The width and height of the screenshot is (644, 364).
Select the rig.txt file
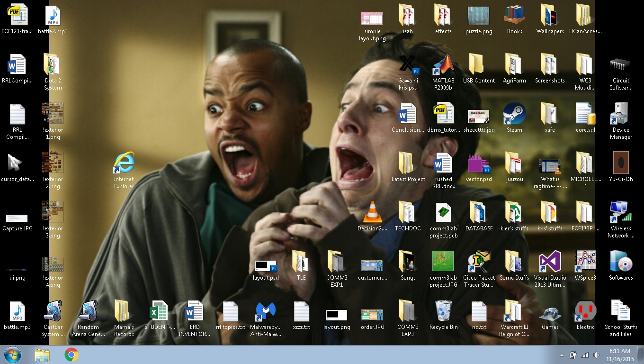pyautogui.click(x=479, y=311)
